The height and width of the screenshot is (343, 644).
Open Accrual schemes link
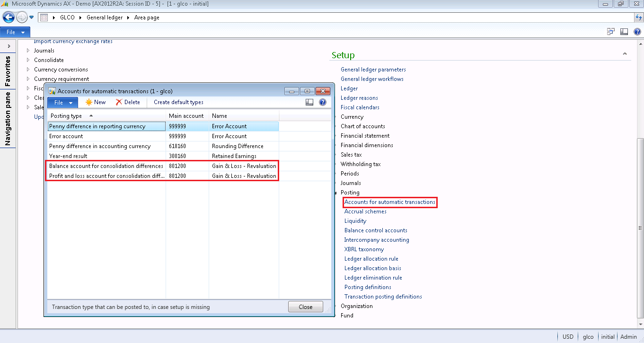pyautogui.click(x=365, y=211)
